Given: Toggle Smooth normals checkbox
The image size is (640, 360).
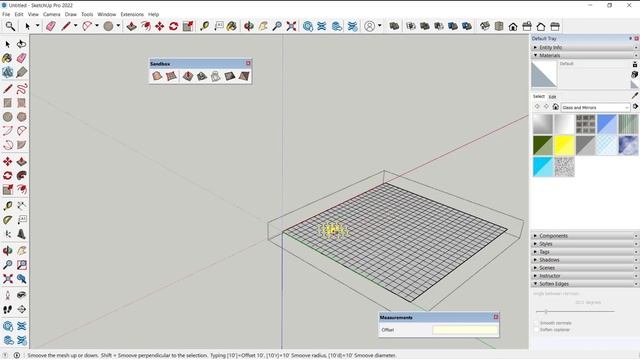Looking at the screenshot, I should point(536,323).
